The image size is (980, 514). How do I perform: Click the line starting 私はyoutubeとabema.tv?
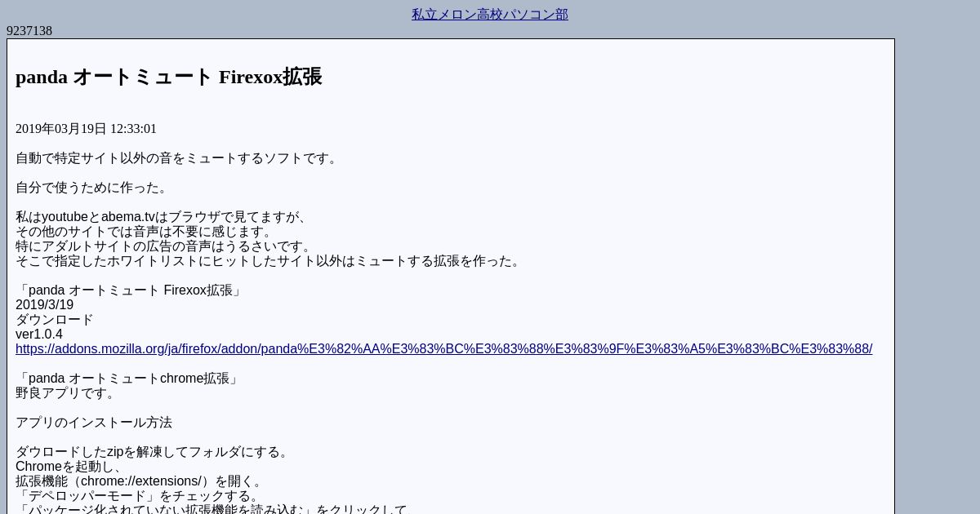coord(163,217)
